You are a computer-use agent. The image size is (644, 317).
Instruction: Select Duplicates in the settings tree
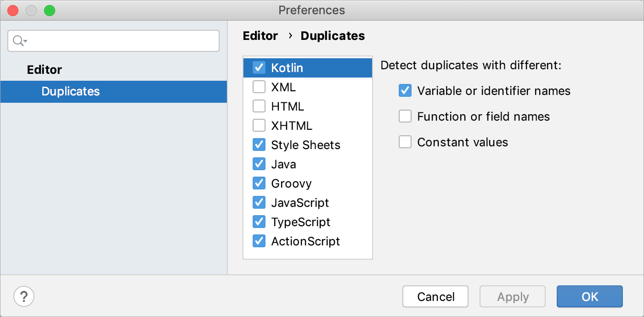[x=70, y=91]
